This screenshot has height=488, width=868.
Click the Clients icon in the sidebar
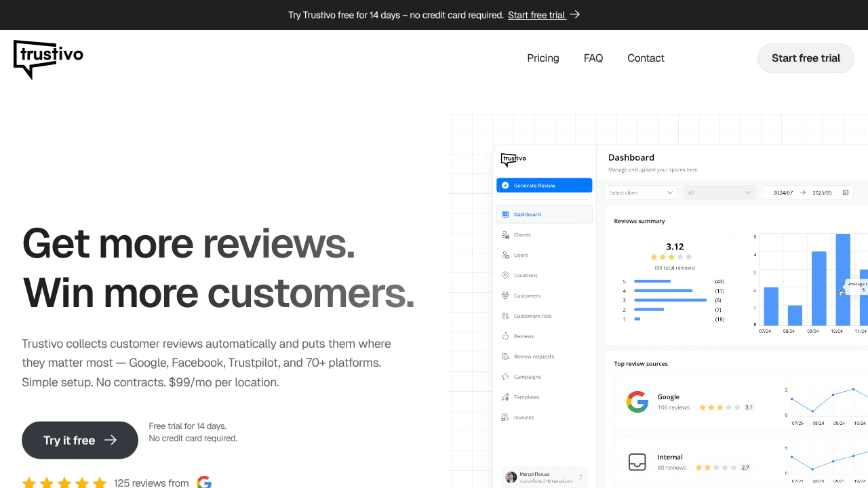(505, 235)
